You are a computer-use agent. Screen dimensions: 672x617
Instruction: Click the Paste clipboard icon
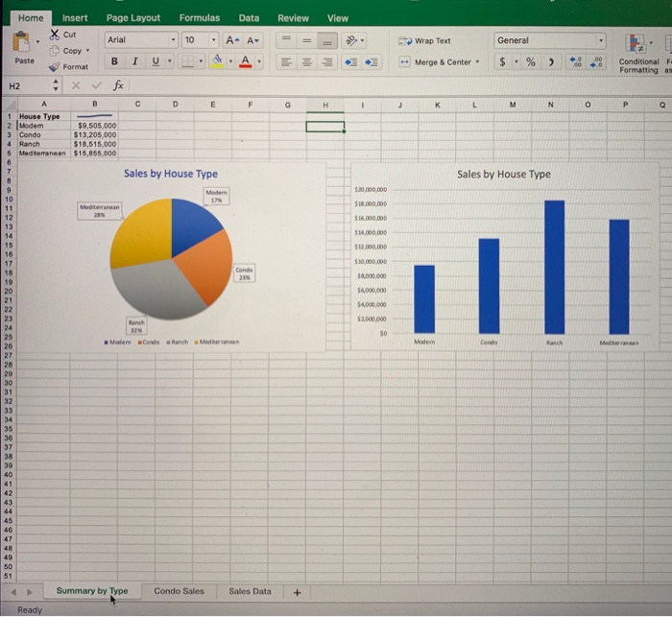pos(21,42)
